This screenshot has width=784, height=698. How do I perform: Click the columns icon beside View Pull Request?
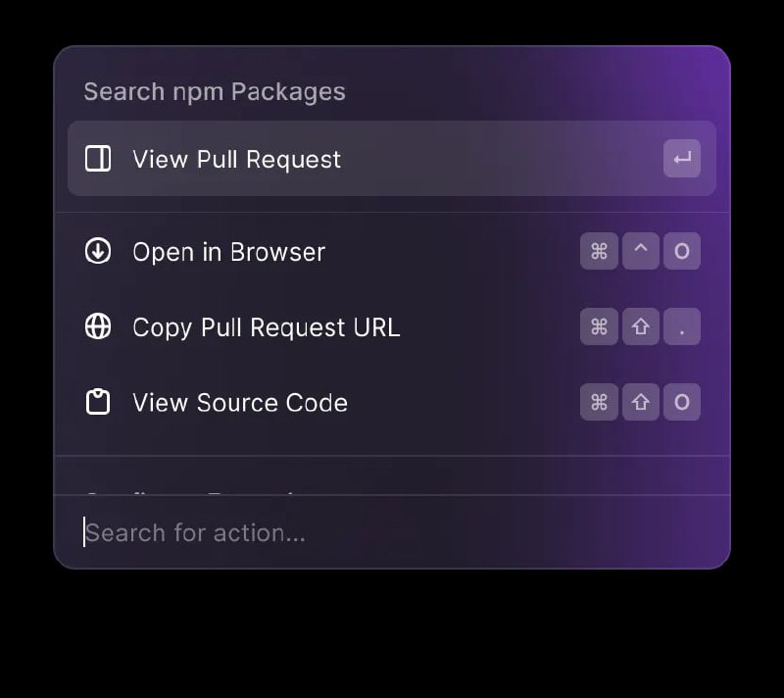click(97, 159)
